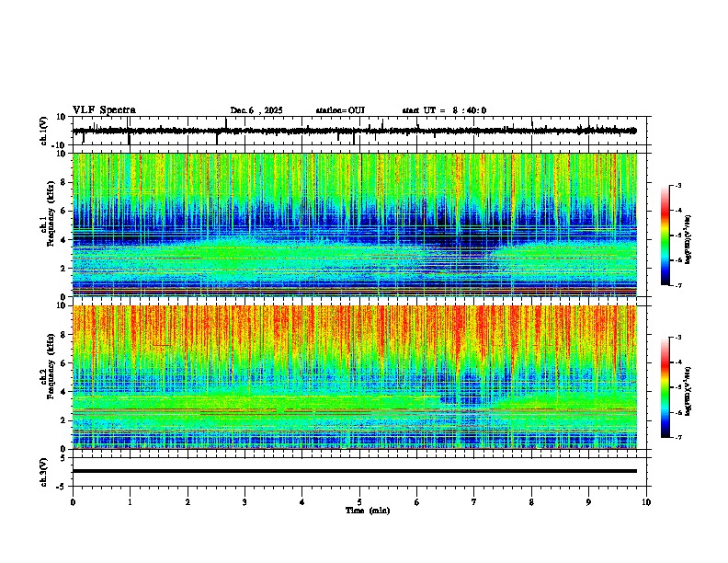This screenshot has height=563, width=728.
Task: Click the '2' kHz tick on ch.2 spectrogram axis
Action: point(64,420)
